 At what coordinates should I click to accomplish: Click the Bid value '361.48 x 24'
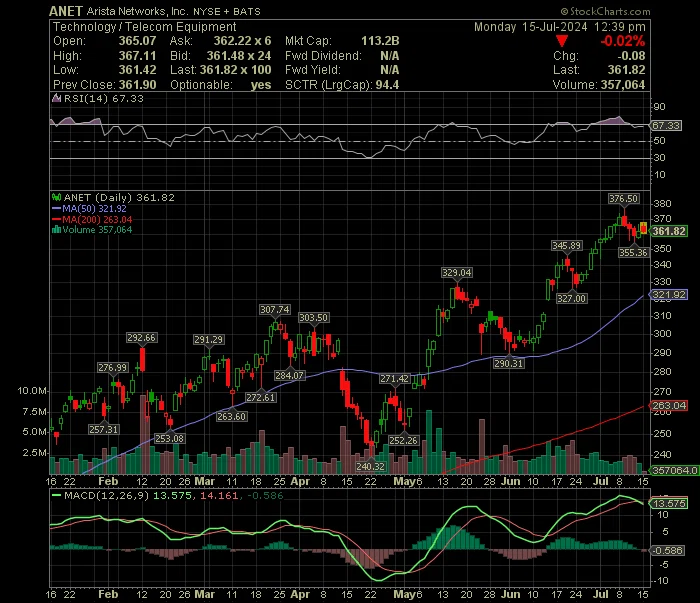[239, 56]
